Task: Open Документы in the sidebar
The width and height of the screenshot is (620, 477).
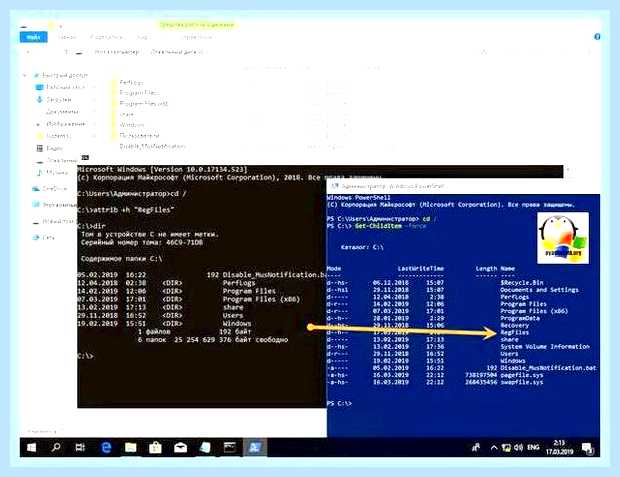Action: [62, 112]
